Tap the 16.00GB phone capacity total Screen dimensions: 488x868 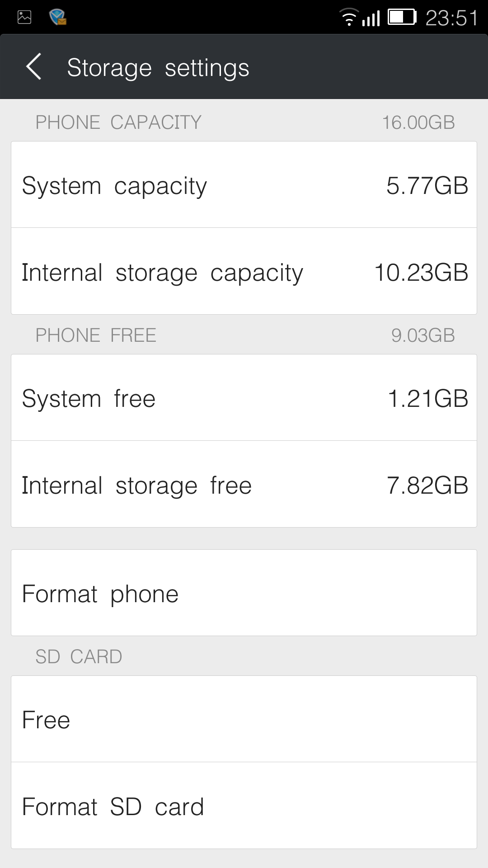pyautogui.click(x=418, y=122)
